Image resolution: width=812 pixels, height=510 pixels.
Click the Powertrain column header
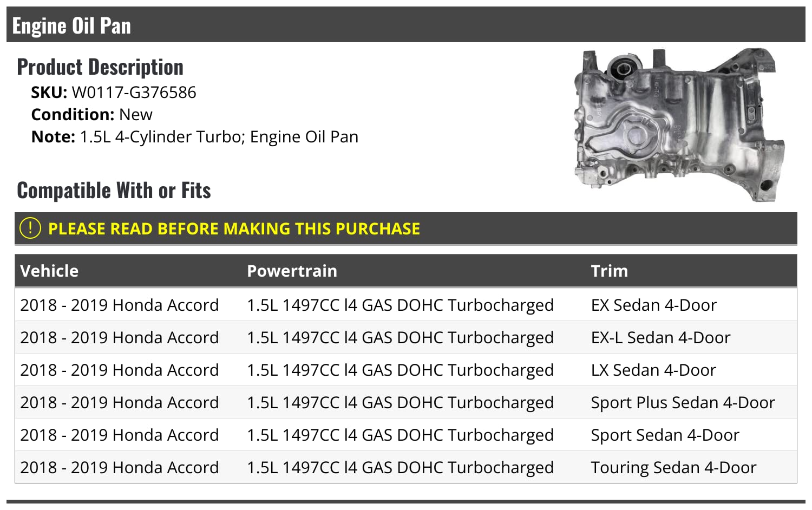tap(292, 271)
